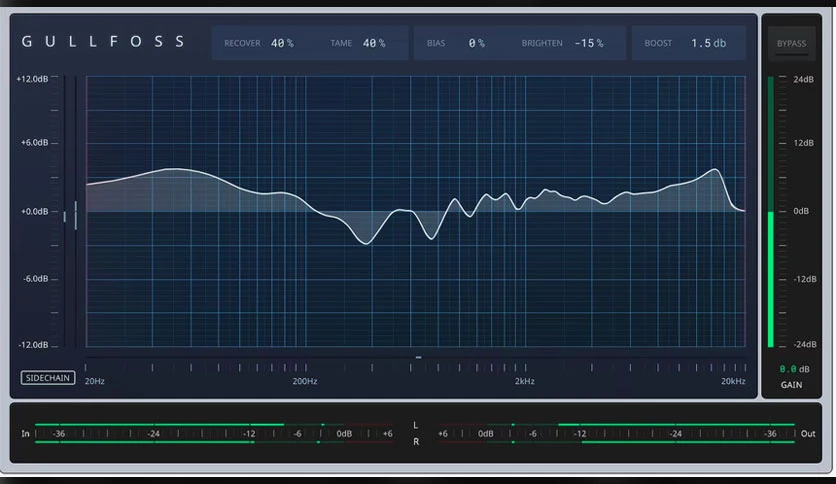
Task: Click the 2kHz frequency label
Action: point(525,381)
